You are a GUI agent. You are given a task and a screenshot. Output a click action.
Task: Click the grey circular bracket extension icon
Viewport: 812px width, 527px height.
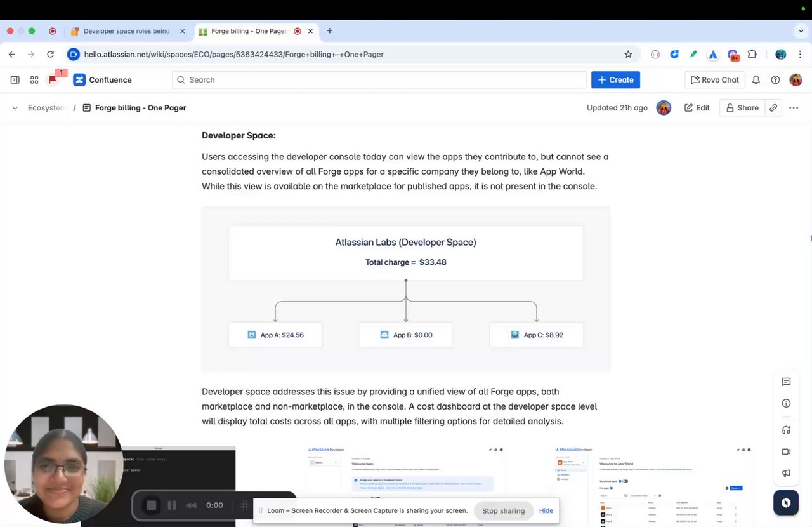[x=655, y=55]
